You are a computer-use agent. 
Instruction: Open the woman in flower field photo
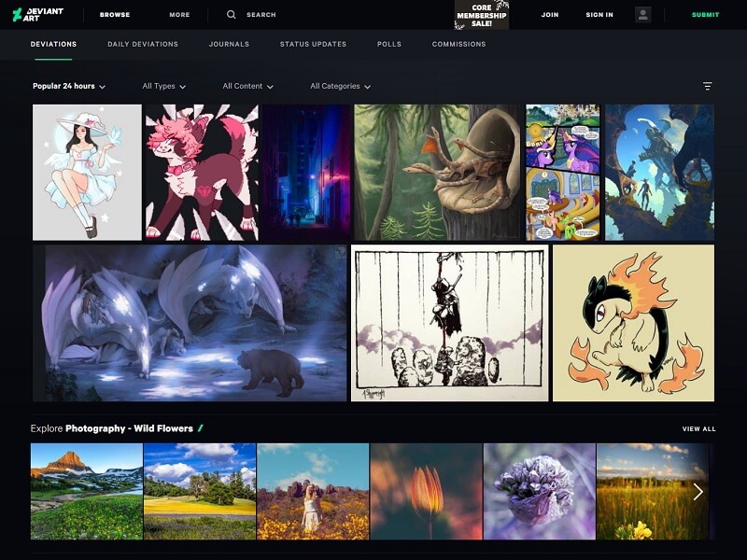[x=313, y=492]
